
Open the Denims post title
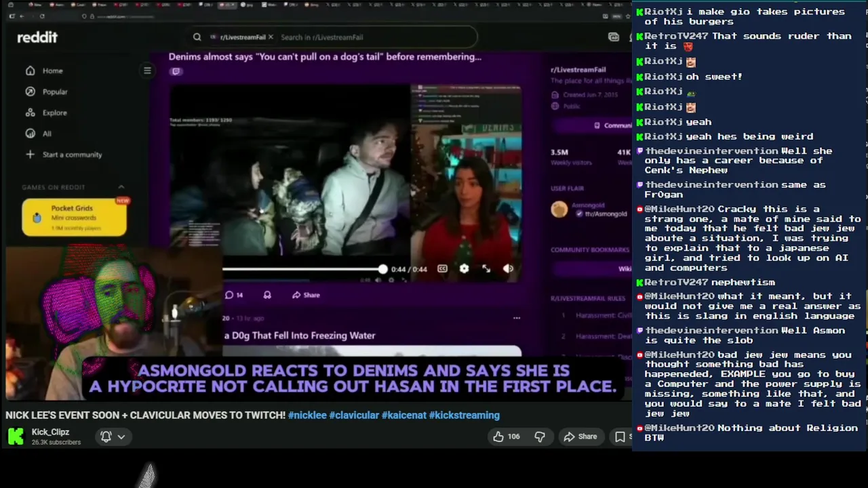tap(325, 57)
